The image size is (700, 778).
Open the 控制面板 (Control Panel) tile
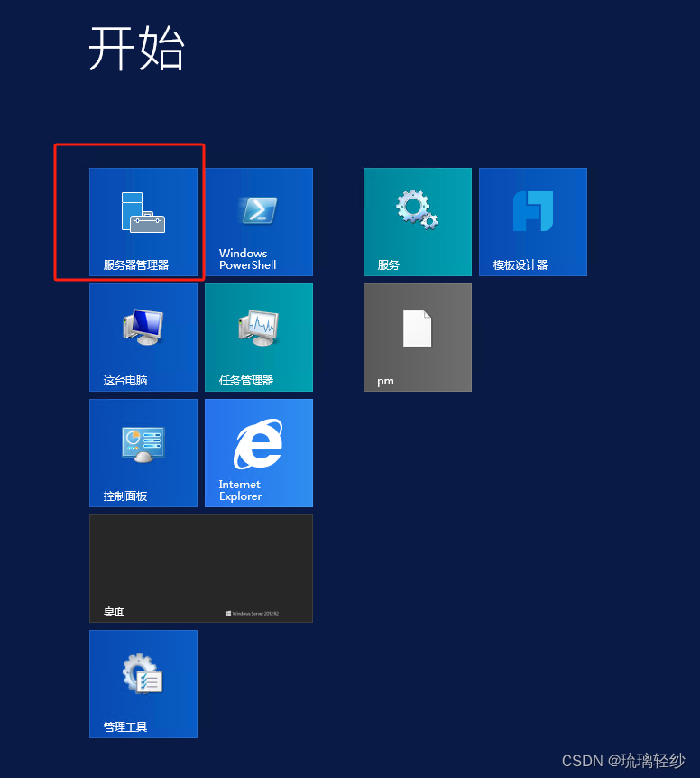(143, 453)
